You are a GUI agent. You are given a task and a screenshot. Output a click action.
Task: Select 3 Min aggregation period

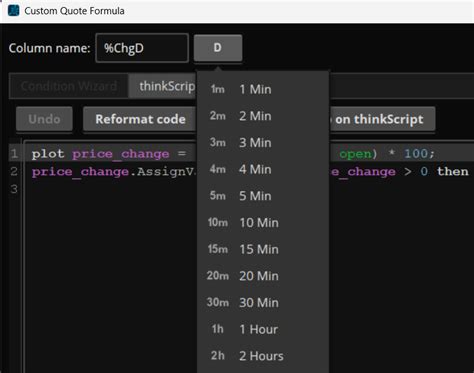[x=263, y=143]
